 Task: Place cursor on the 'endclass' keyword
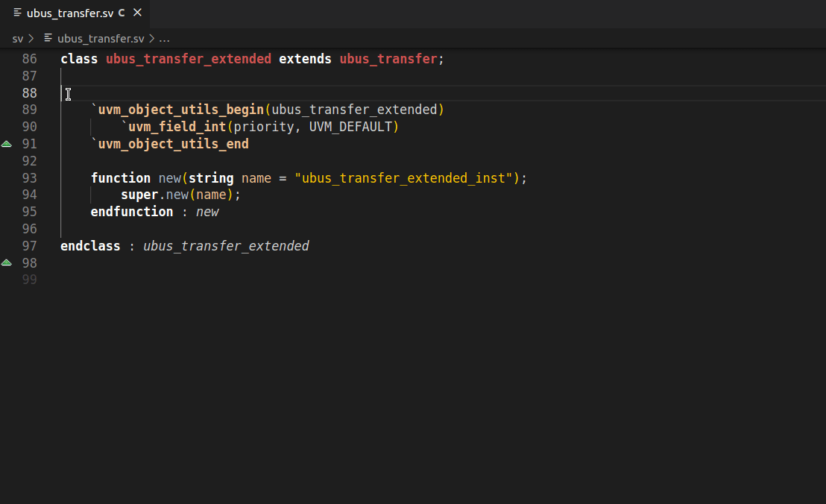[89, 245]
